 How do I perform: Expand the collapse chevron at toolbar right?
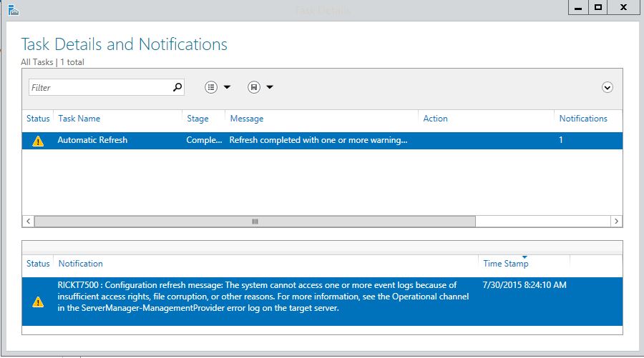click(607, 87)
